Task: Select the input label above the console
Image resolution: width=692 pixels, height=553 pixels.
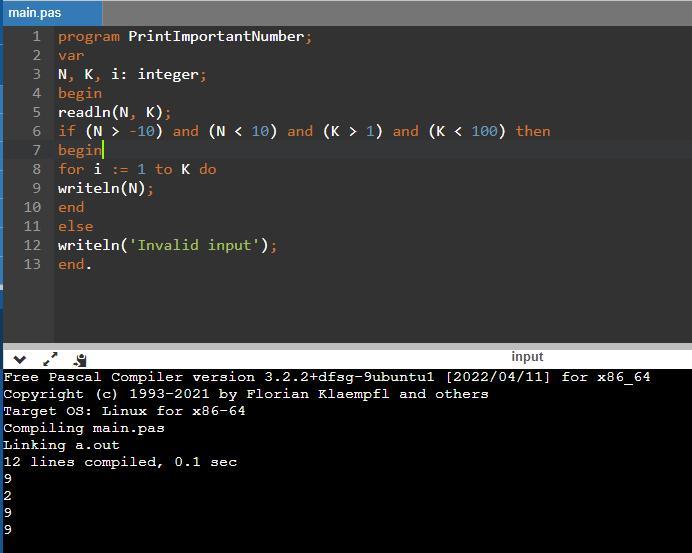Action: coord(527,356)
